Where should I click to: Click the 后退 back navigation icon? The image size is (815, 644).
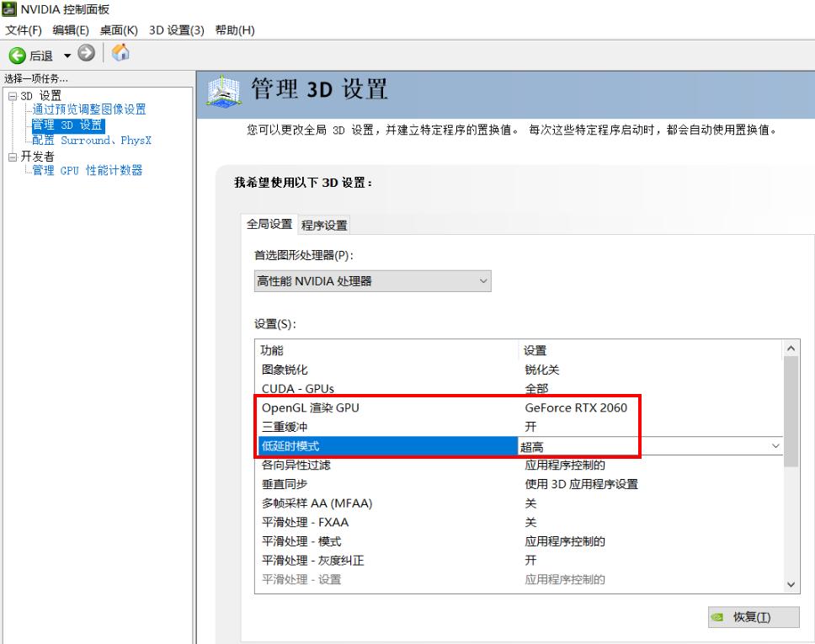19,53
